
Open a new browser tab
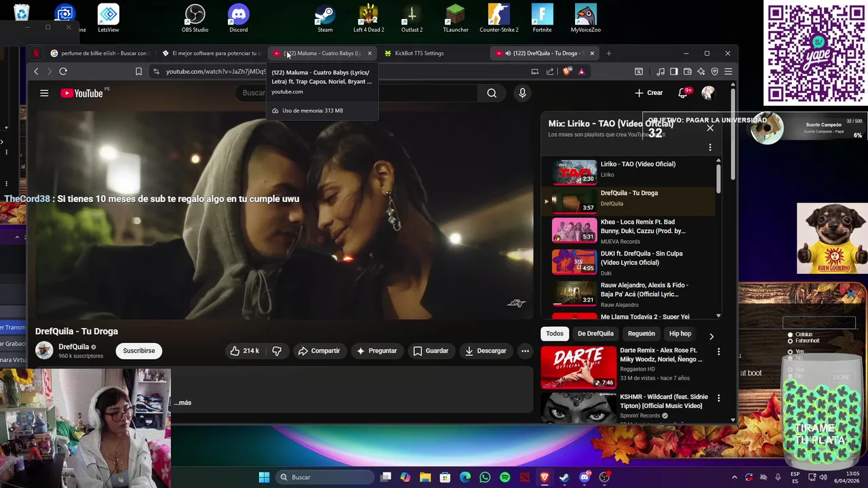point(608,53)
